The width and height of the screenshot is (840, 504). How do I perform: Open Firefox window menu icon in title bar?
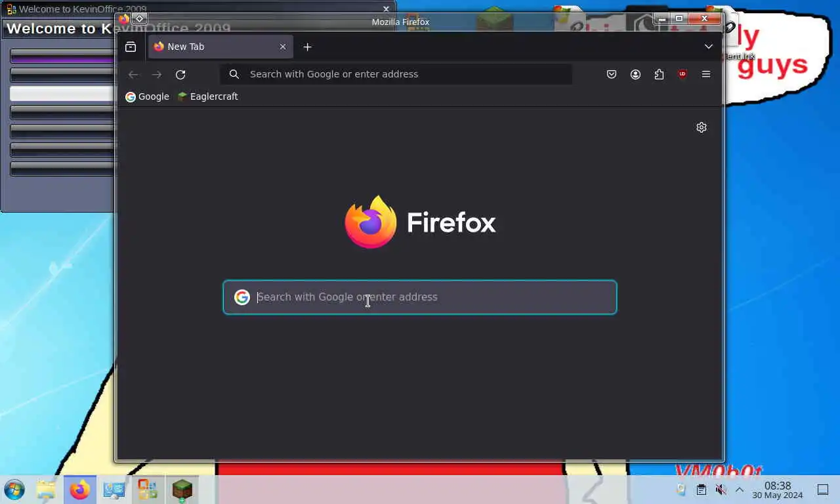coord(124,19)
